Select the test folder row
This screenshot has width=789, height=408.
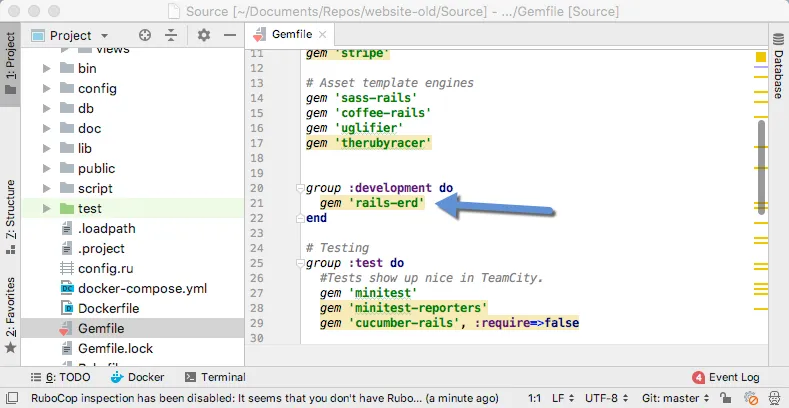point(133,208)
